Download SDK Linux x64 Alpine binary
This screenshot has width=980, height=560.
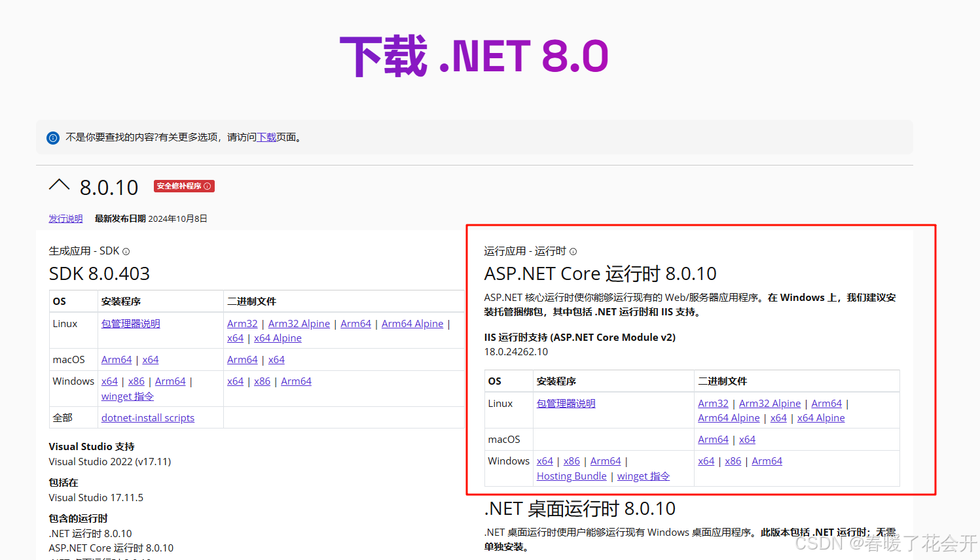pos(278,338)
